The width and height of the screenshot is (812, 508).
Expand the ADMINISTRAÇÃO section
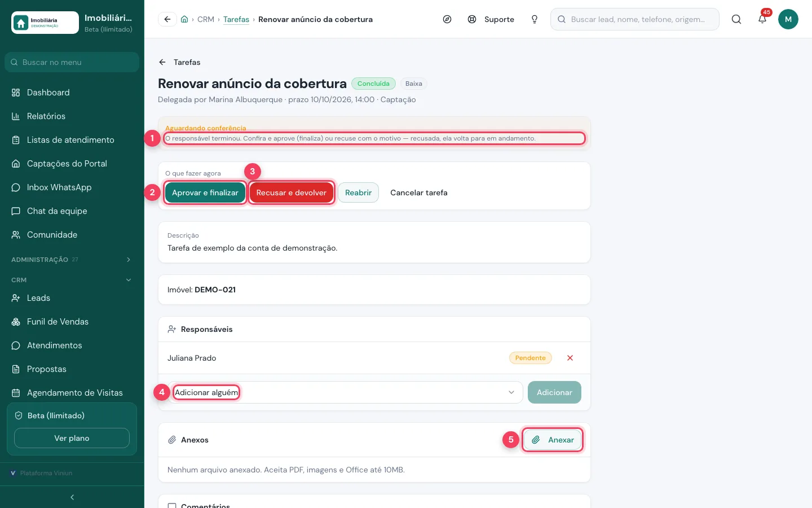coord(72,260)
